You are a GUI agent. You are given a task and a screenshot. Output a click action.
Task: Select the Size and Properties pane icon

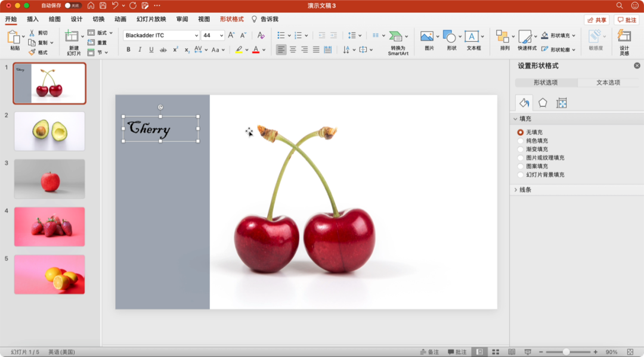coord(561,103)
